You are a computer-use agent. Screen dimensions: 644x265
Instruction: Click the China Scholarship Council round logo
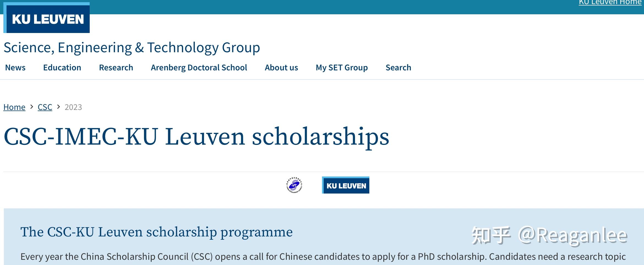pos(294,185)
